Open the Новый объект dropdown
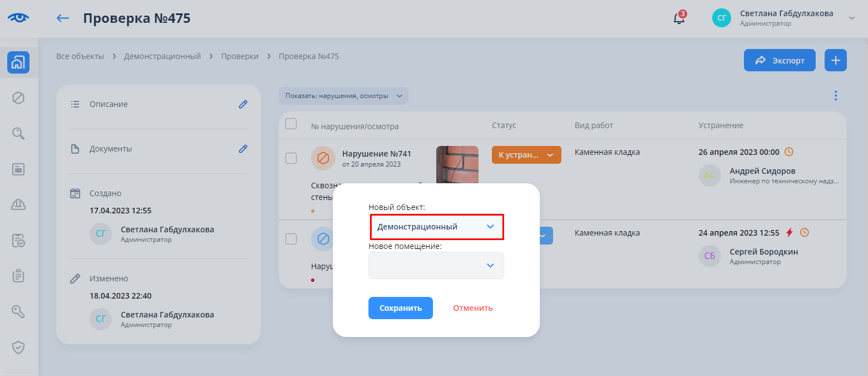The width and height of the screenshot is (868, 376). [436, 227]
